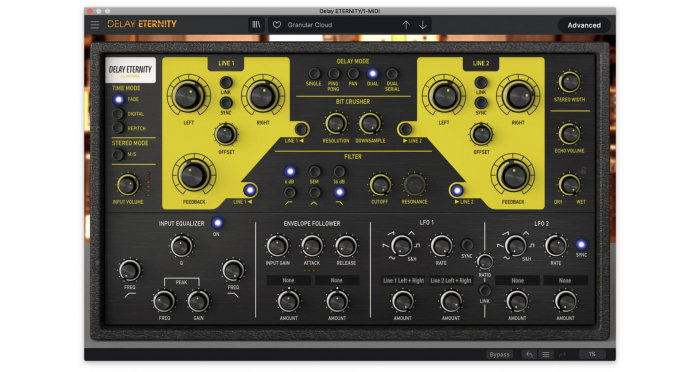700x372 pixels.
Task: Open first Envelope Follower None destination dropdown
Action: pos(288,280)
